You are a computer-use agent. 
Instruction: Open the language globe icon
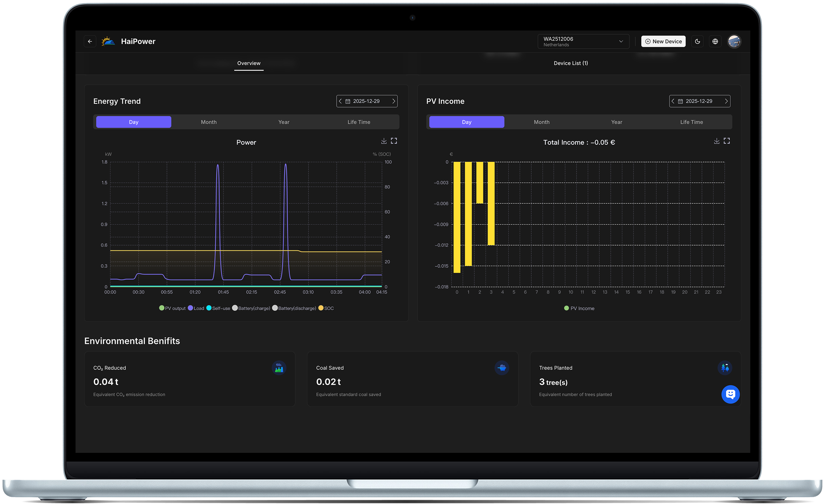point(715,41)
